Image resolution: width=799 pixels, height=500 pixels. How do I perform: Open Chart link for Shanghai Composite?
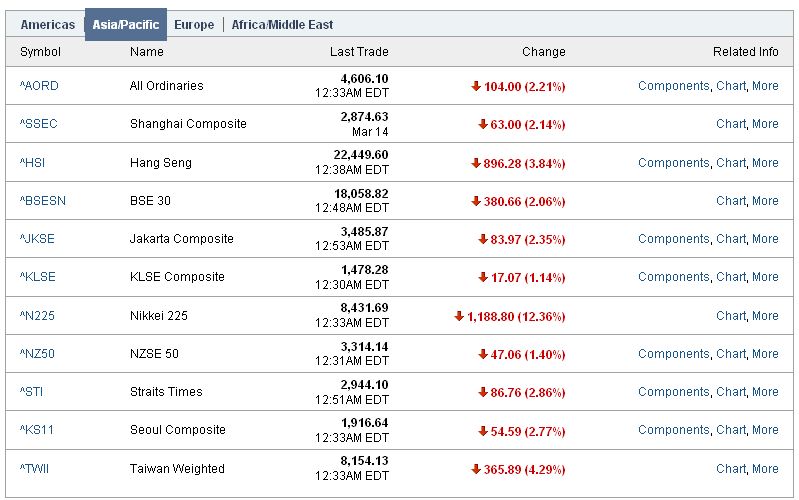point(731,124)
